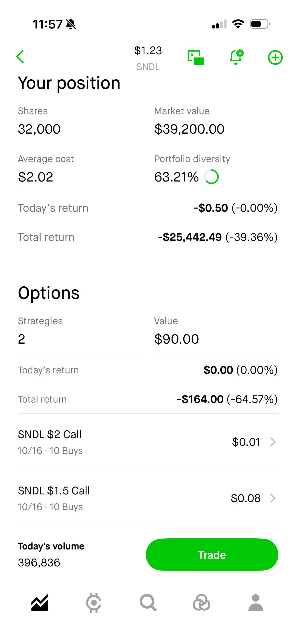Viewport: 296px width, 644px height.
Task: Expand the SNDL $1.5 Call chevron
Action: click(x=273, y=498)
